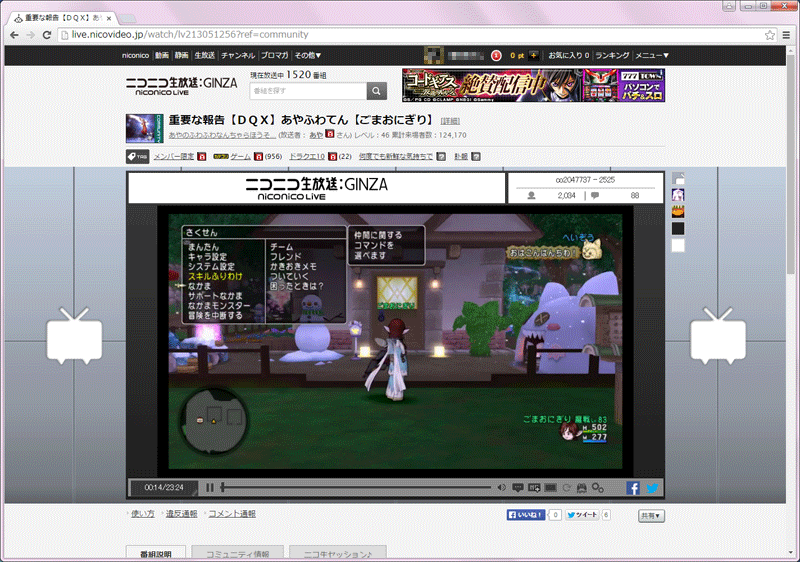Screen dimensions: 800x562
Task: Expand the 共有 dropdown
Action: tap(651, 516)
